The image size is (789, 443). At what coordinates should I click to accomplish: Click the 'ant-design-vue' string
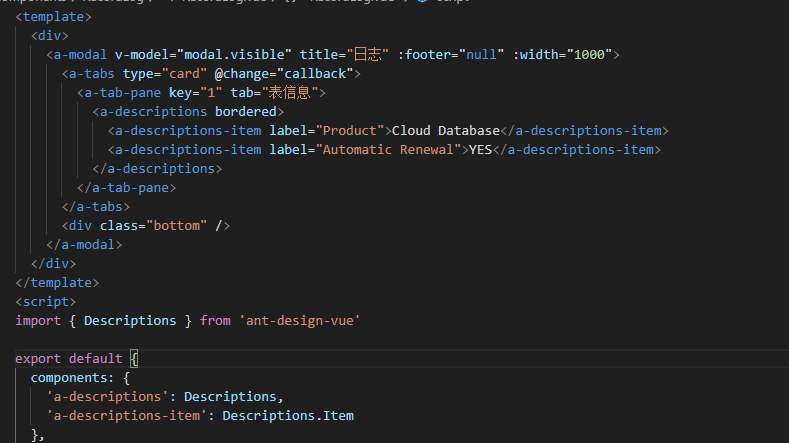[x=300, y=321]
